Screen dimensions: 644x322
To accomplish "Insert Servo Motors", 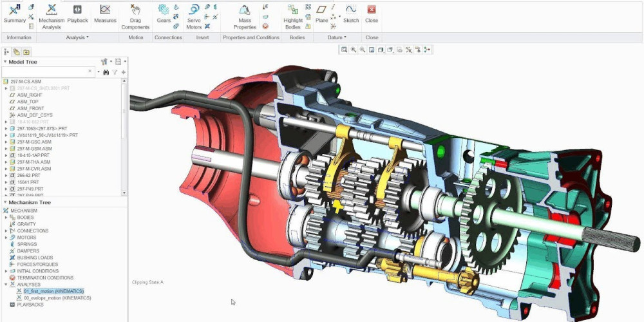I will [x=194, y=17].
